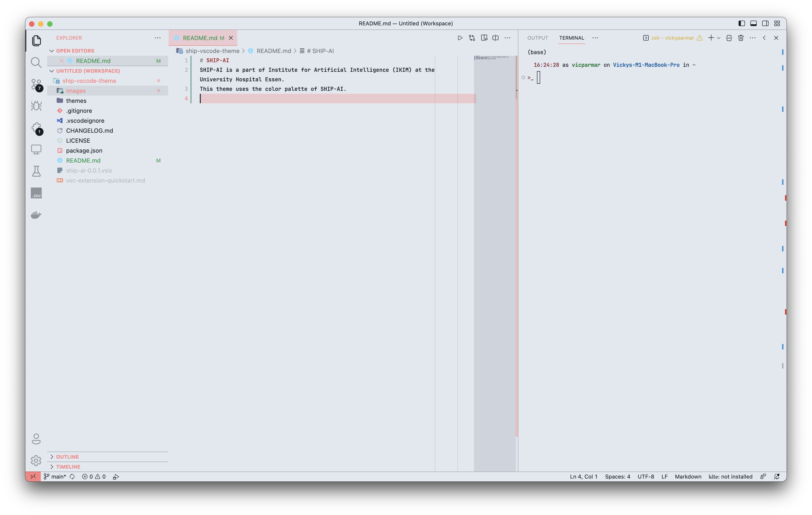The height and width of the screenshot is (515, 812).
Task: Switch to the Output panel tab
Action: [x=537, y=38]
